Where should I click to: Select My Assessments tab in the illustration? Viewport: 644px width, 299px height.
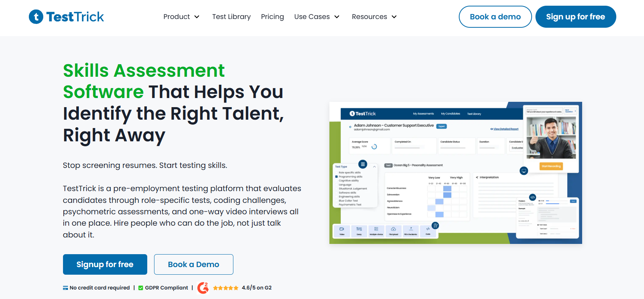pyautogui.click(x=424, y=114)
